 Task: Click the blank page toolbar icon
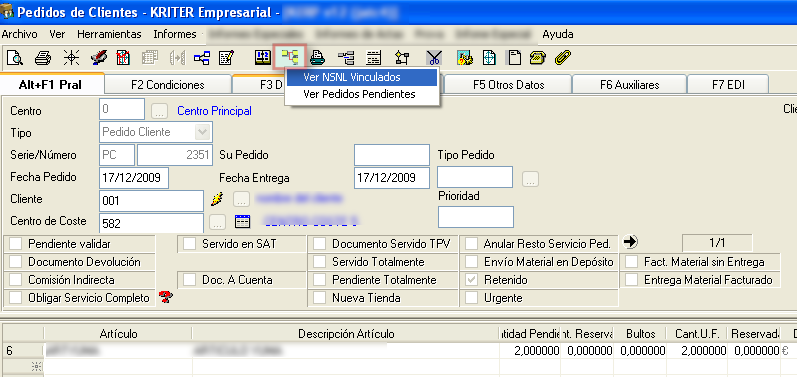pos(515,57)
